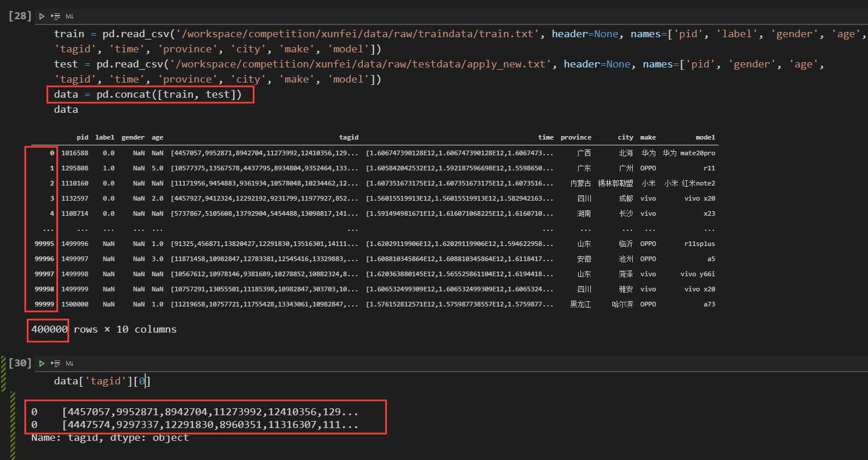This screenshot has height=460, width=868.
Task: Click city cell 哈尔滨
Action: click(x=623, y=304)
